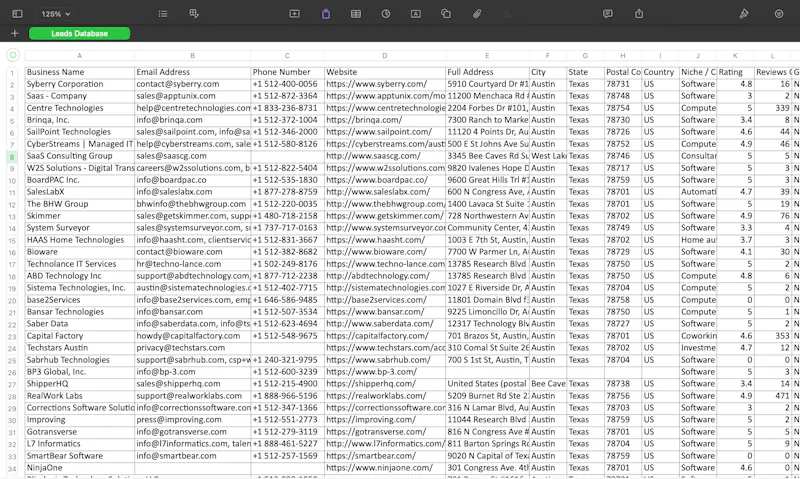This screenshot has width=800, height=479.
Task: Select the 78731 postal code cell
Action: click(623, 84)
